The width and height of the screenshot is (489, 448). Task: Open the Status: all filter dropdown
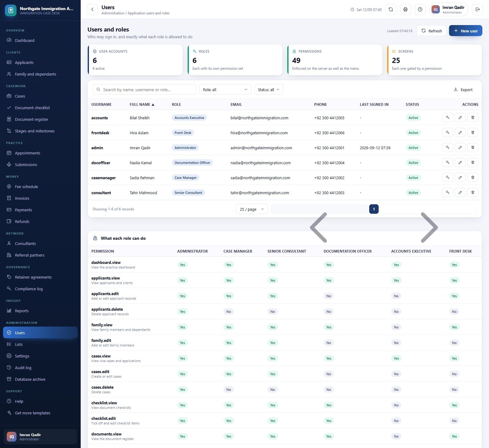(269, 90)
